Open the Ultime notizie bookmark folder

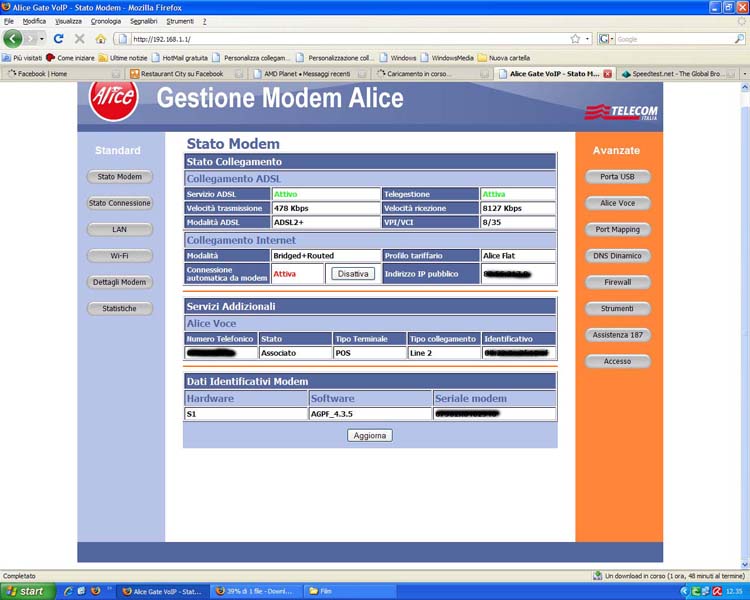coord(123,58)
